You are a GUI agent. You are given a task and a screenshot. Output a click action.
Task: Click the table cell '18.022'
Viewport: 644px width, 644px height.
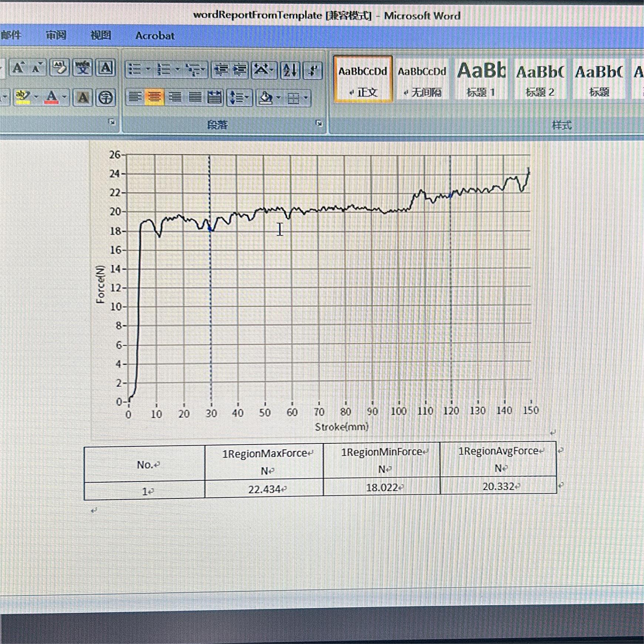pyautogui.click(x=382, y=487)
